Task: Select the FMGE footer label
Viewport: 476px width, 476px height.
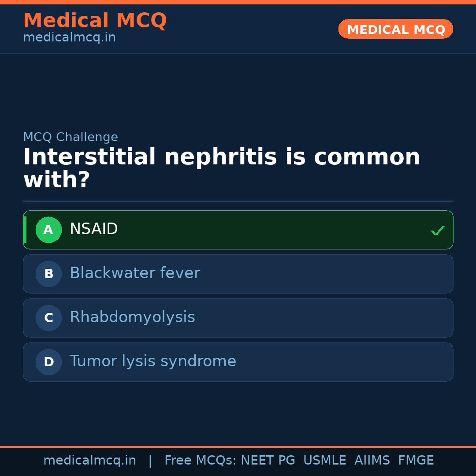Action: coord(416,461)
